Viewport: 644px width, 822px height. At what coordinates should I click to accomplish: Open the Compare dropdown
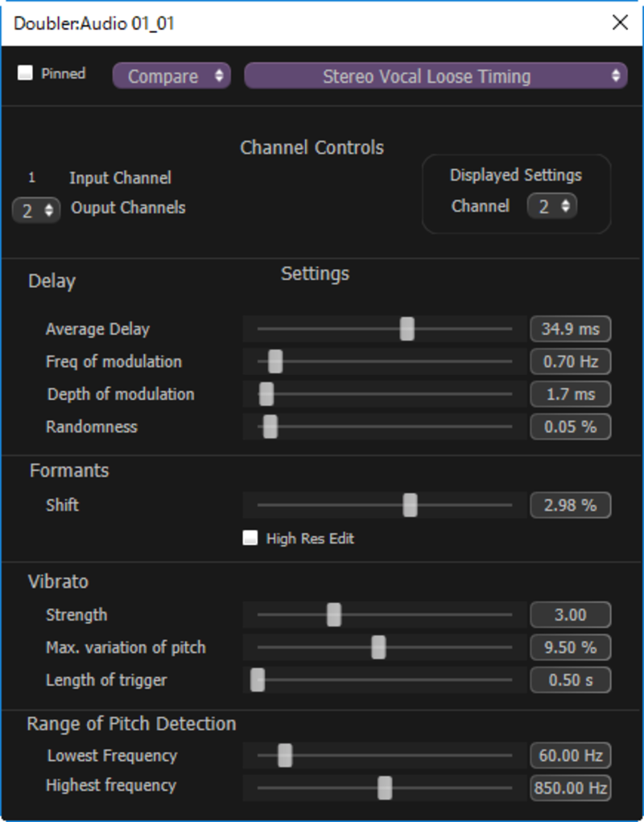(x=171, y=76)
